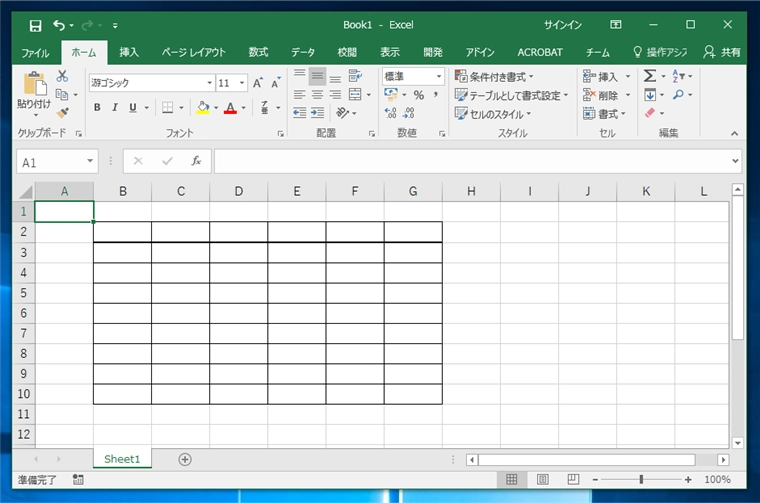Screen dimensions: 760x503
Task: Switch to the 数式 tab
Action: (x=258, y=52)
